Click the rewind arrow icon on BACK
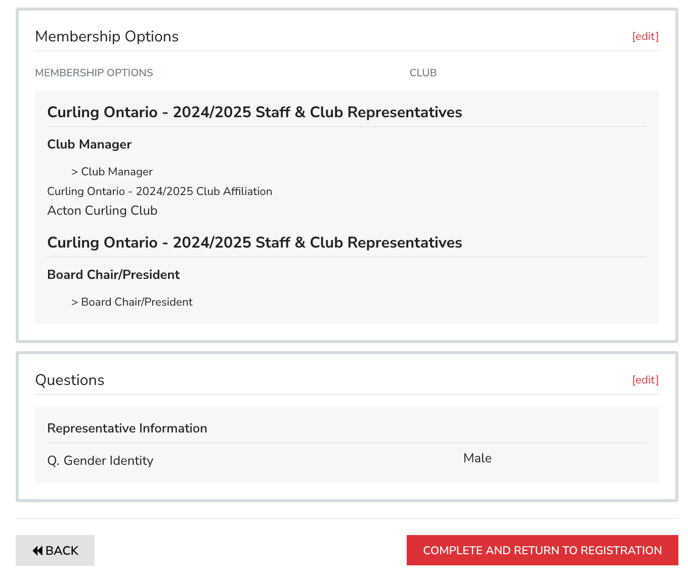This screenshot has width=688, height=580. pyautogui.click(x=38, y=551)
